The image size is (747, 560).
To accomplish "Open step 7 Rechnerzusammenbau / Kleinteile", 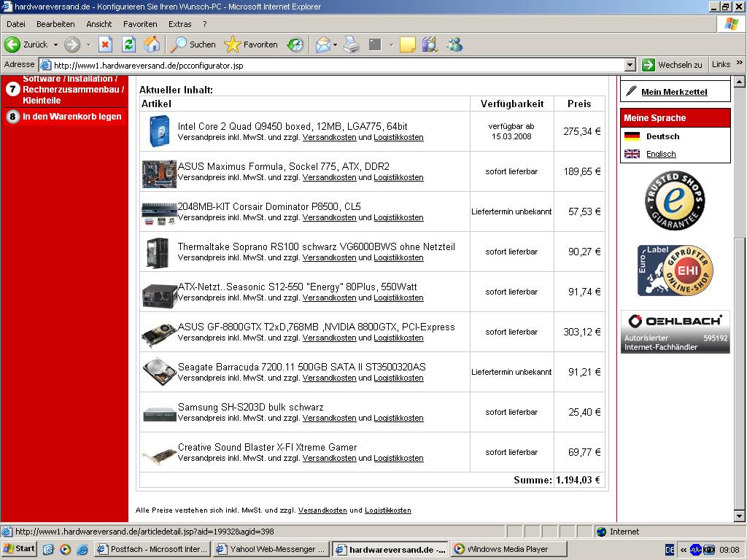I will click(74, 90).
